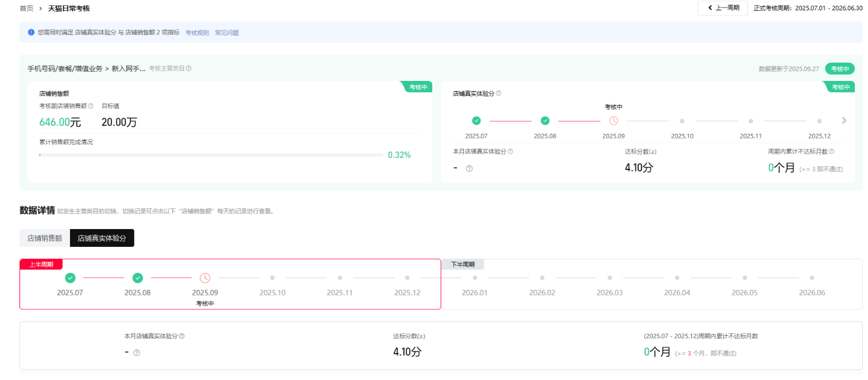Select 2026.01 marker in lower timeline
Screen dimensions: 868x380
[475, 278]
